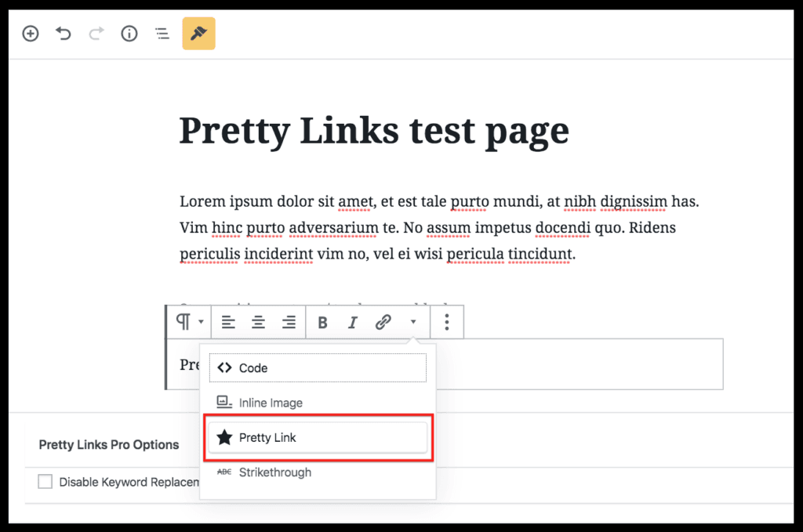The image size is (803, 532).
Task: Click the Undo arrow icon
Action: tap(64, 34)
